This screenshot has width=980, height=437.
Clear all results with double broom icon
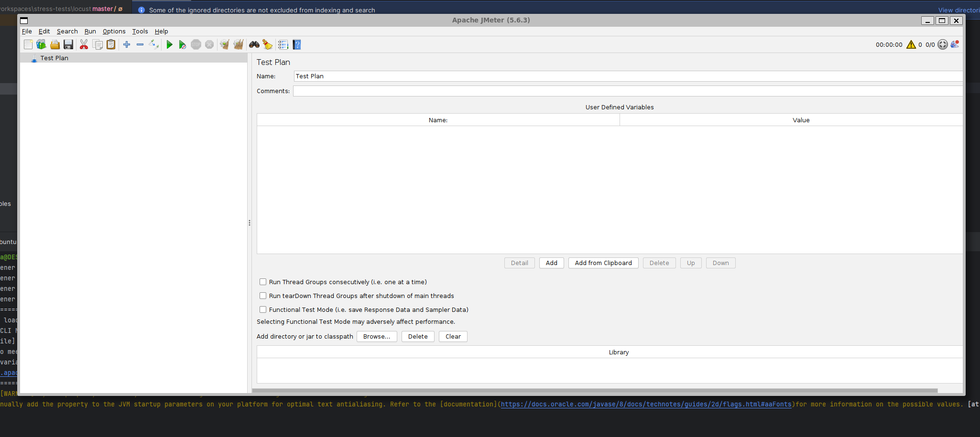coord(239,44)
